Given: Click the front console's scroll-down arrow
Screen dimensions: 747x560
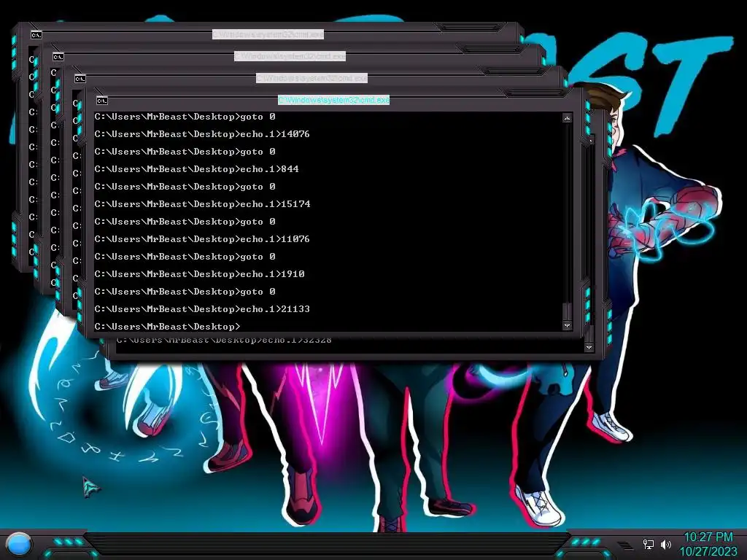Looking at the screenshot, I should click(x=567, y=326).
